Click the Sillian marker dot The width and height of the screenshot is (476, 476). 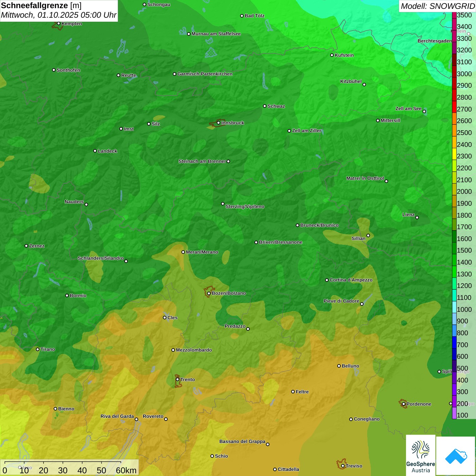368,235
